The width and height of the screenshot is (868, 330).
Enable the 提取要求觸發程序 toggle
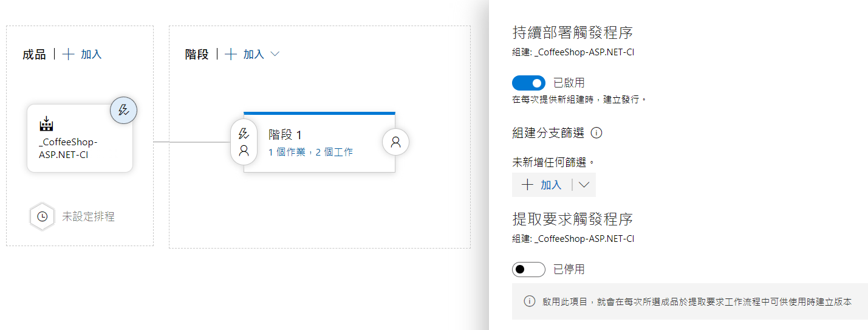528,269
